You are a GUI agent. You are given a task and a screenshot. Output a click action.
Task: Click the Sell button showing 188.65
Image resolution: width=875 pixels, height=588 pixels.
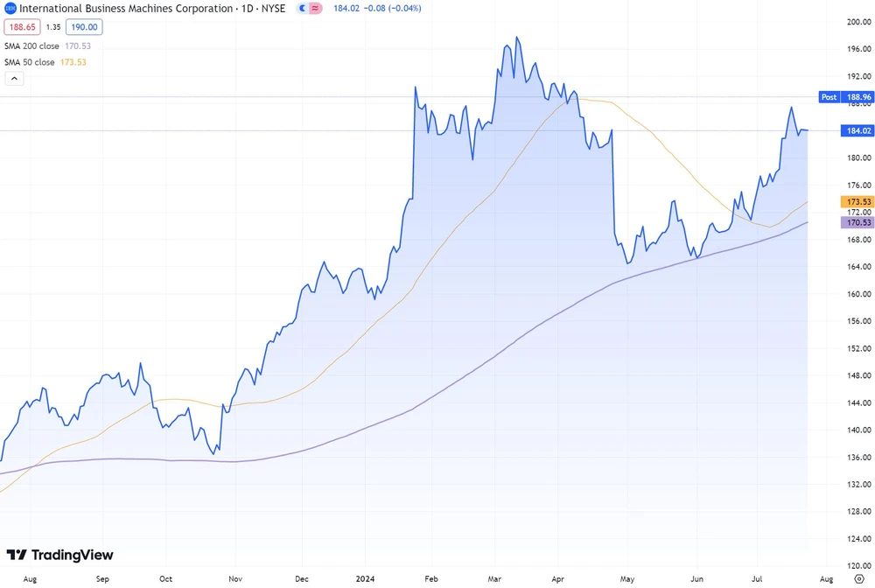tap(22, 27)
